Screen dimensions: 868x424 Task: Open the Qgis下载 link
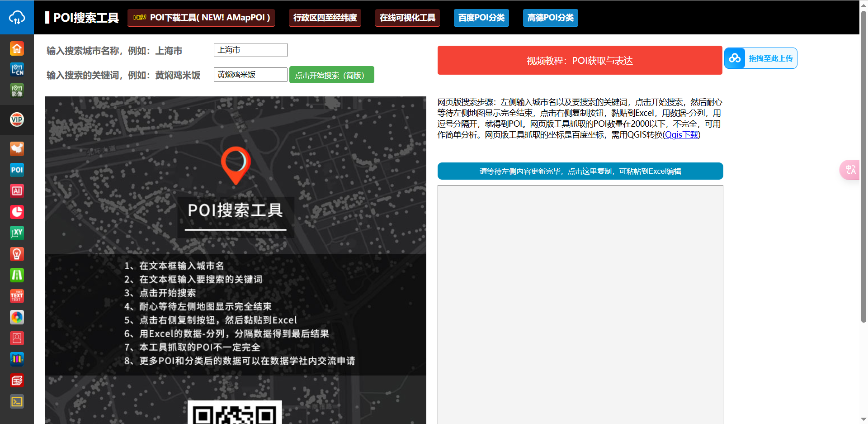(680, 134)
